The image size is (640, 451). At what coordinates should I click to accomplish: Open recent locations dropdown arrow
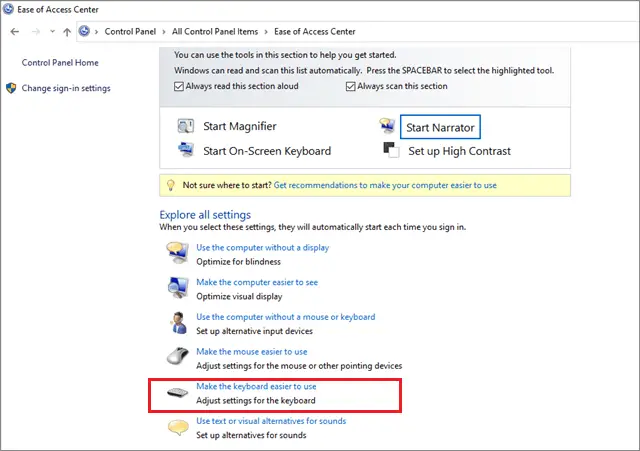[x=52, y=31]
